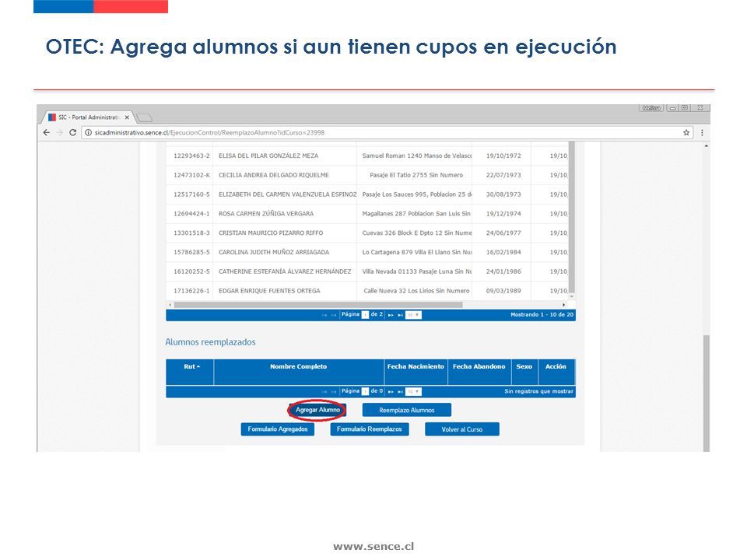The width and height of the screenshot is (747, 560).
Task: Open rows-per-page dropdown of student list
Action: (x=413, y=315)
